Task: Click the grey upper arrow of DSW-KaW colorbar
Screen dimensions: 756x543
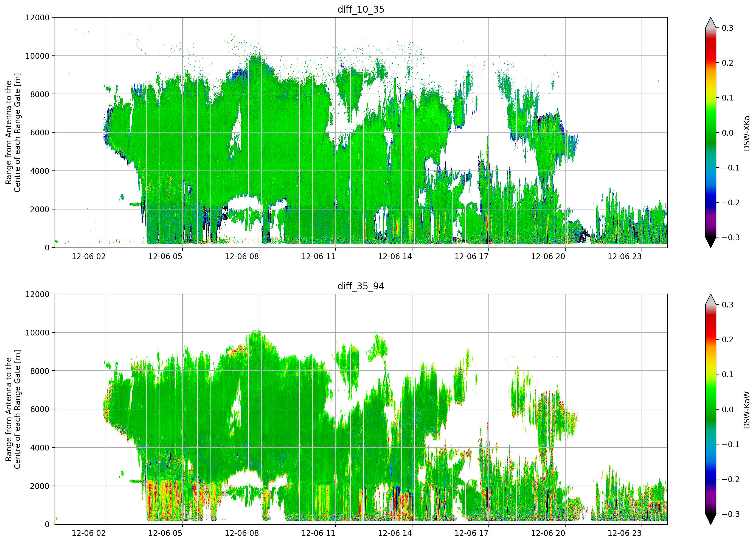Action: 711,300
